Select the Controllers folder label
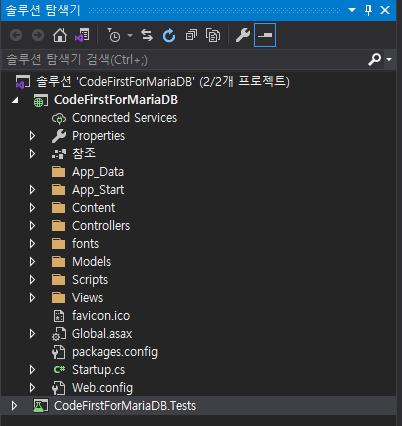Viewport: 402px width, 426px height. click(x=101, y=226)
